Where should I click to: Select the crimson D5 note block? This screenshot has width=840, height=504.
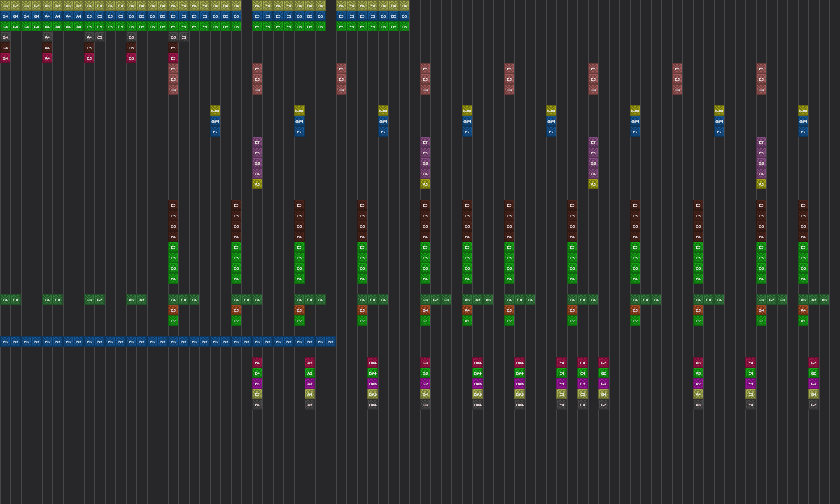[x=131, y=58]
